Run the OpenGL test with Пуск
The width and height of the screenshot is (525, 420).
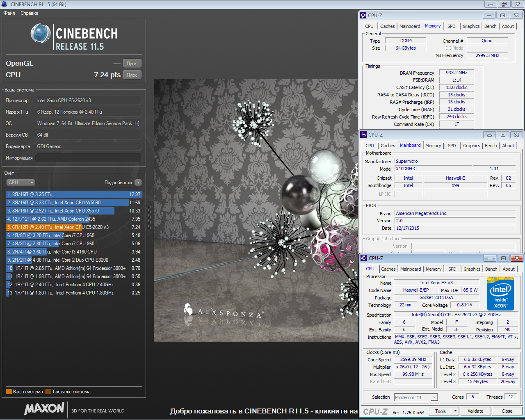coord(132,63)
